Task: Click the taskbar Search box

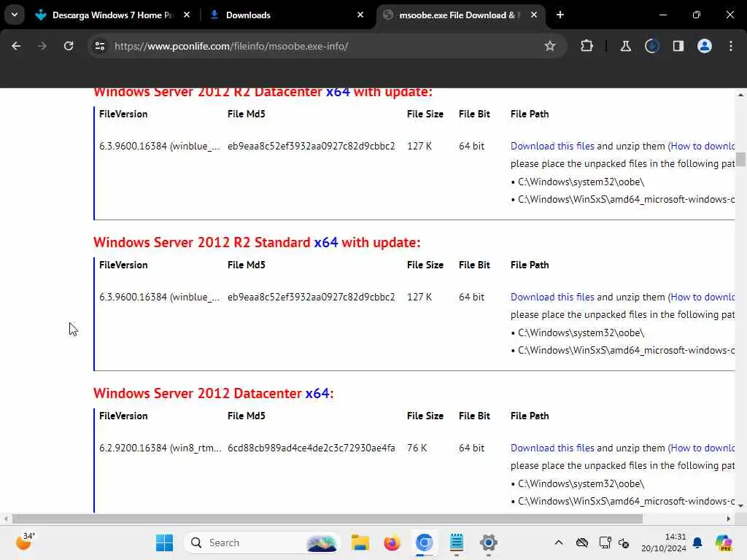Action: coord(262,542)
